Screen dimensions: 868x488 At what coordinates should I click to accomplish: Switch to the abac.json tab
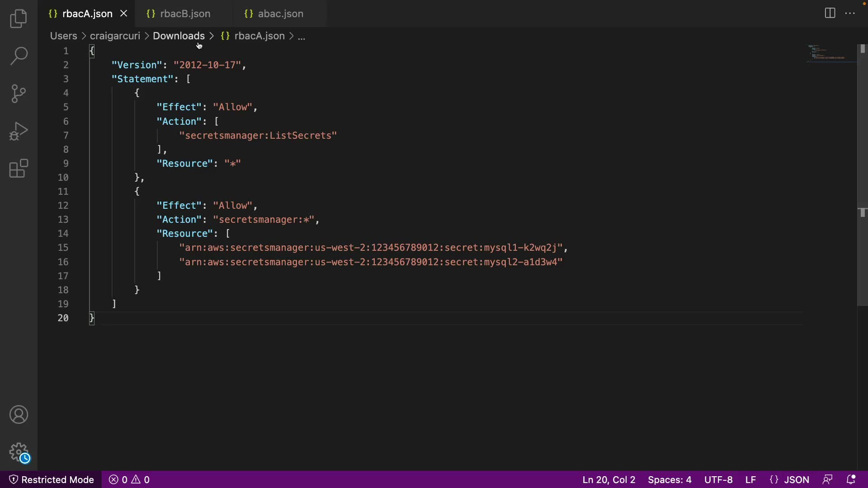pyautogui.click(x=280, y=14)
